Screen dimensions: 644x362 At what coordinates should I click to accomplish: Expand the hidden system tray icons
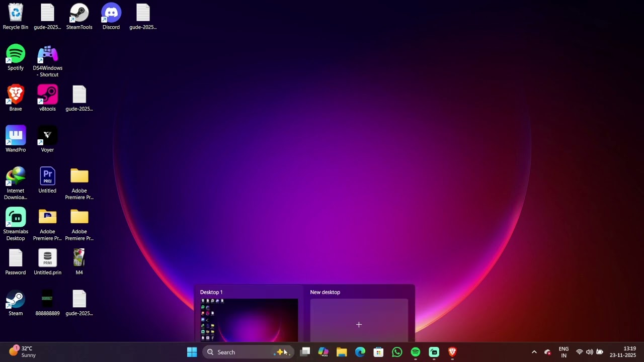click(x=534, y=352)
